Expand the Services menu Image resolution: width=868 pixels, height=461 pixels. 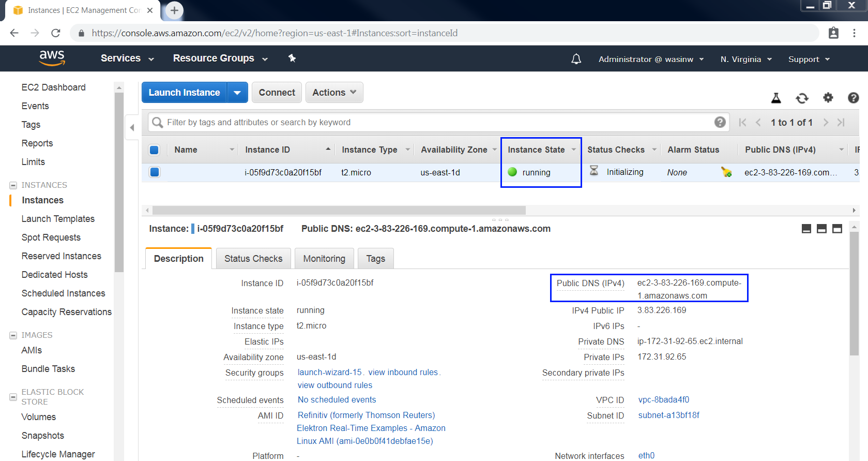(127, 58)
